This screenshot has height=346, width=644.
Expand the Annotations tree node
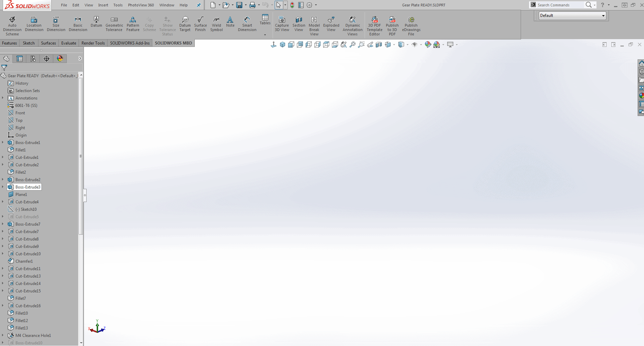[x=3, y=98]
